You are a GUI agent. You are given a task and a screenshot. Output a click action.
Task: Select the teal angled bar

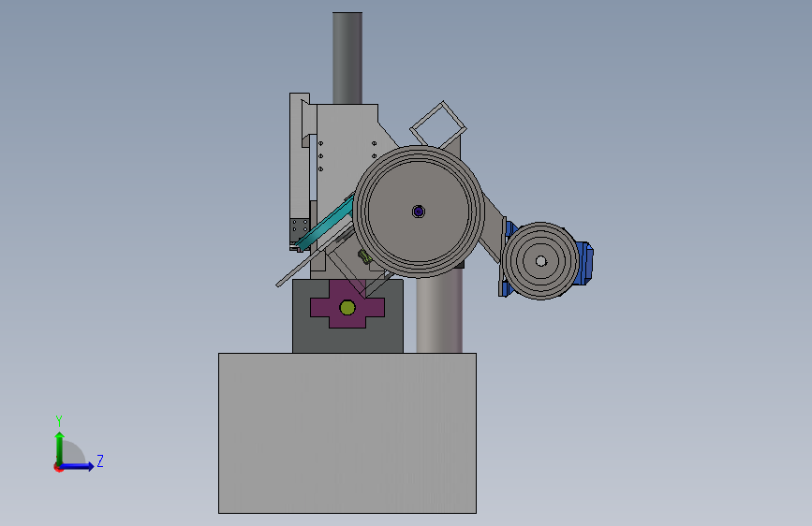click(x=326, y=226)
